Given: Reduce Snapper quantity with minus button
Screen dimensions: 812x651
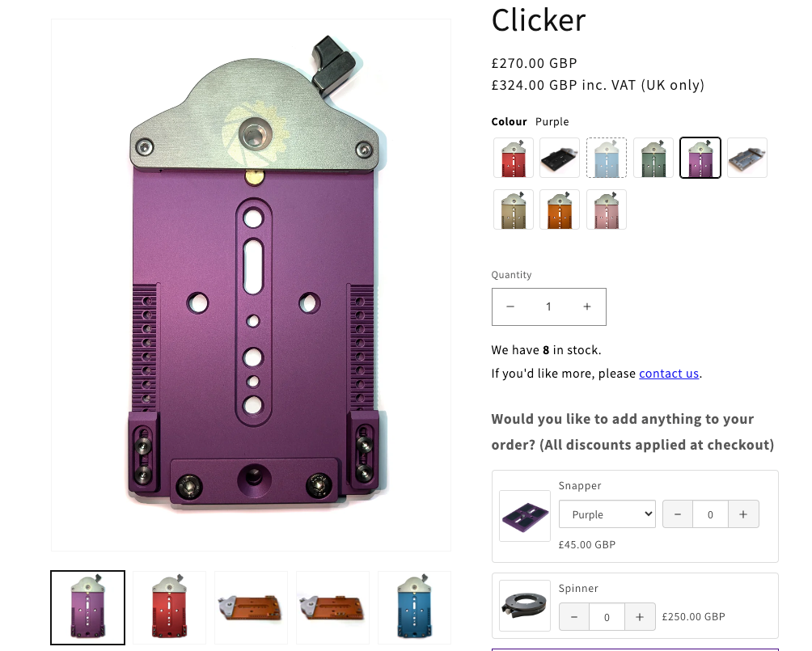Looking at the screenshot, I should click(678, 514).
